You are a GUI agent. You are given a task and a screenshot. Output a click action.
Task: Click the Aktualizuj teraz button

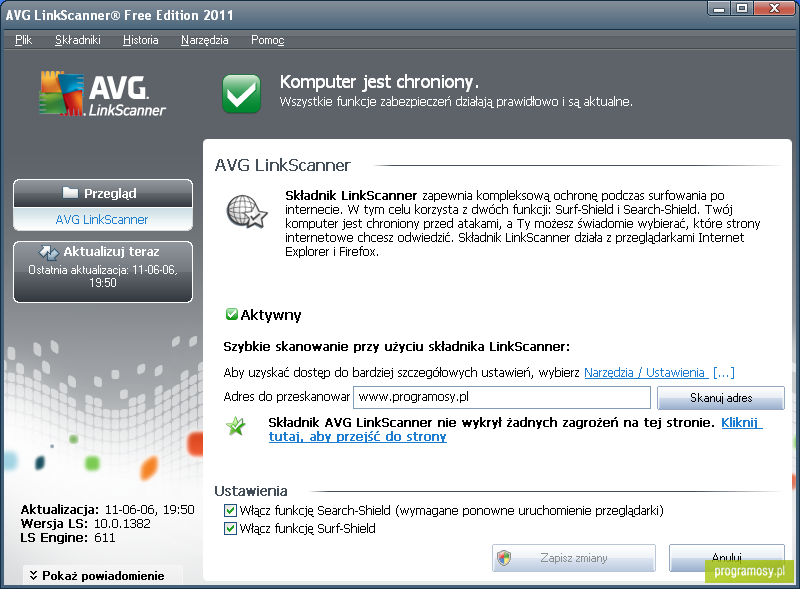click(103, 272)
